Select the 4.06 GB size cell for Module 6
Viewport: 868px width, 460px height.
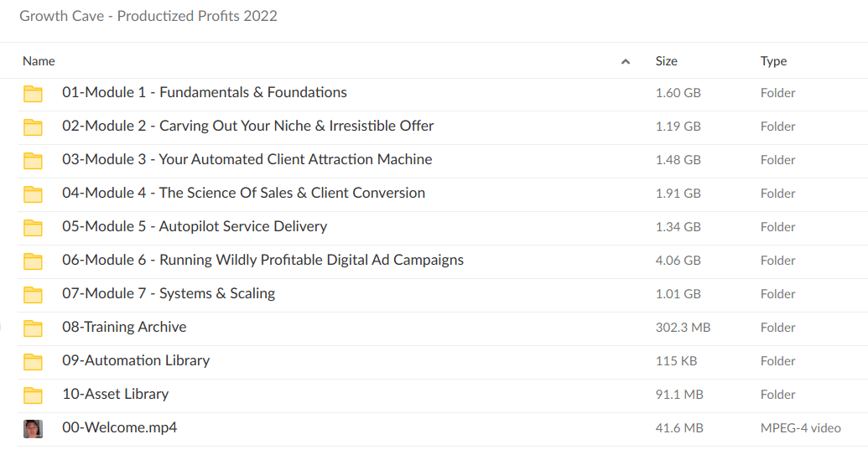pos(678,261)
